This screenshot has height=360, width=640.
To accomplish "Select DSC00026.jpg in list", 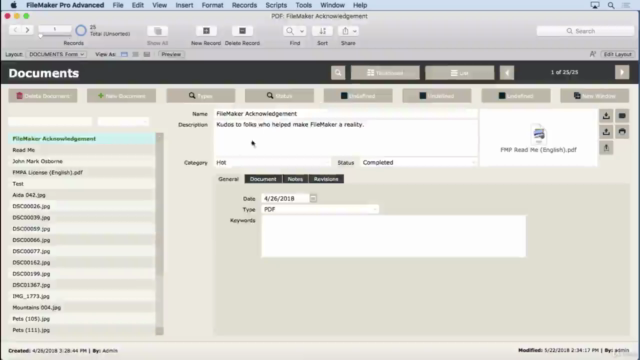I will click(x=82, y=207).
